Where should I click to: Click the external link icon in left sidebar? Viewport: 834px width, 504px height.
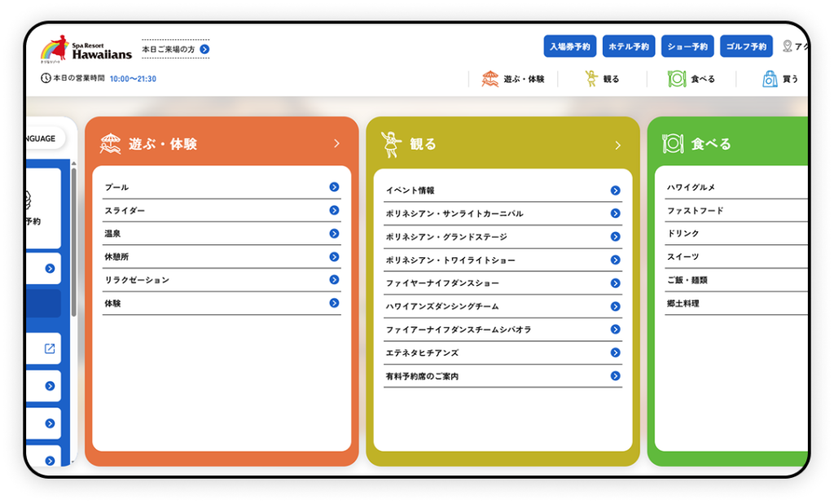pos(50,348)
